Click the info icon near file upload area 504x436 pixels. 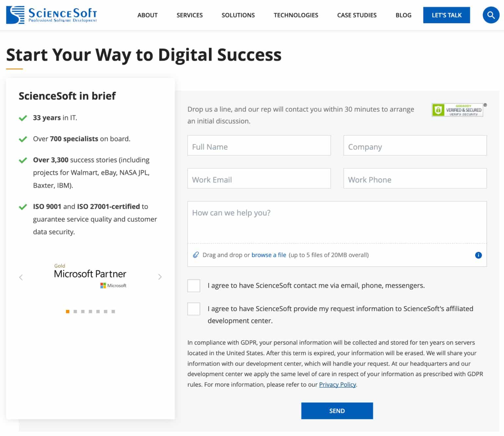coord(478,255)
